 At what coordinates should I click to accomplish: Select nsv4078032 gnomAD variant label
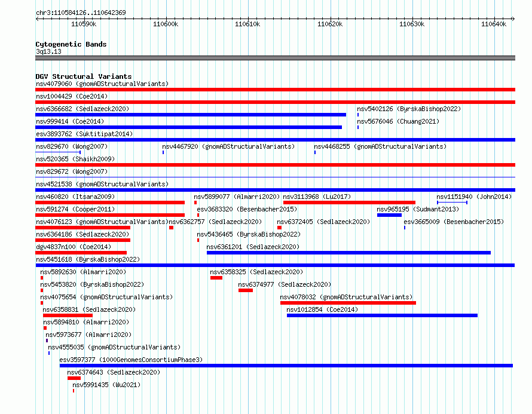[x=346, y=297]
